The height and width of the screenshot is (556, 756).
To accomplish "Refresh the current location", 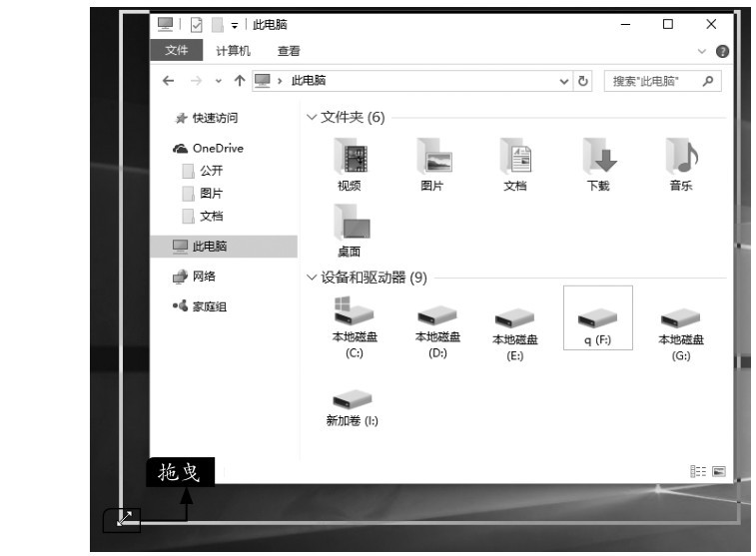I will tap(583, 81).
